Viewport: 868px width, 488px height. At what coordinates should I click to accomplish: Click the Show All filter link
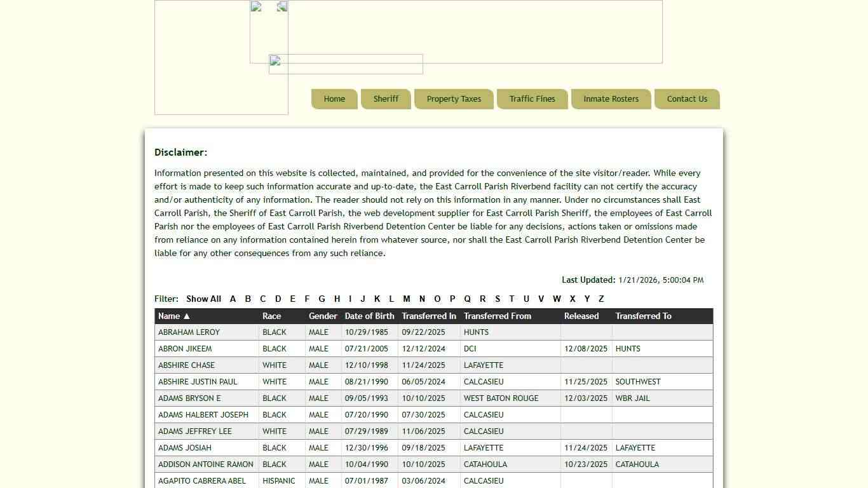203,299
